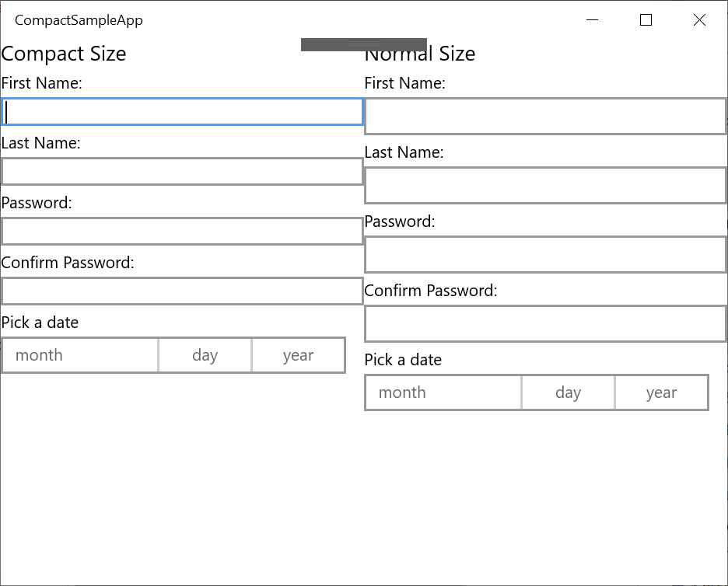
Task: Minimize the CompactSampleApp window
Action: coord(593,20)
